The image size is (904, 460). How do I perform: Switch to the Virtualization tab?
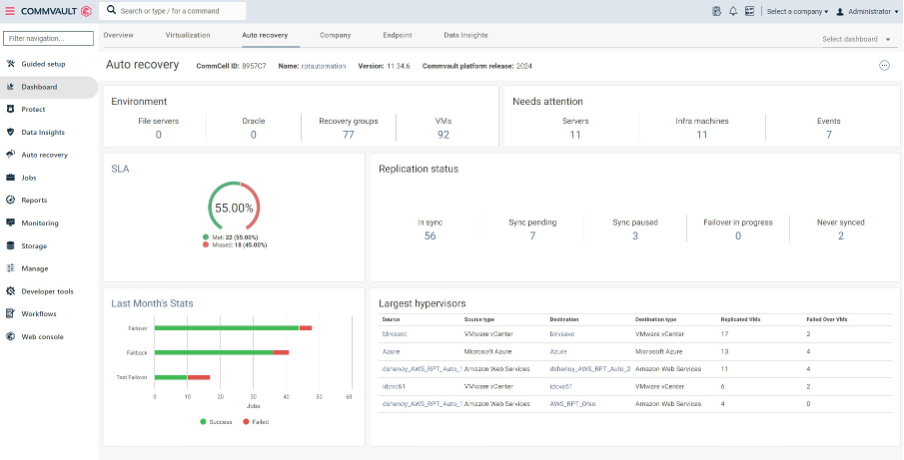tap(188, 35)
